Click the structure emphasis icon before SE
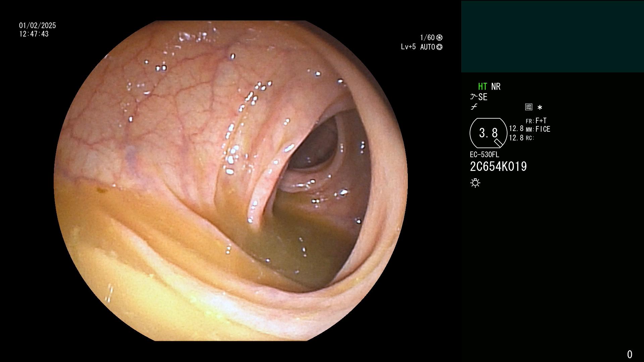 tap(473, 97)
